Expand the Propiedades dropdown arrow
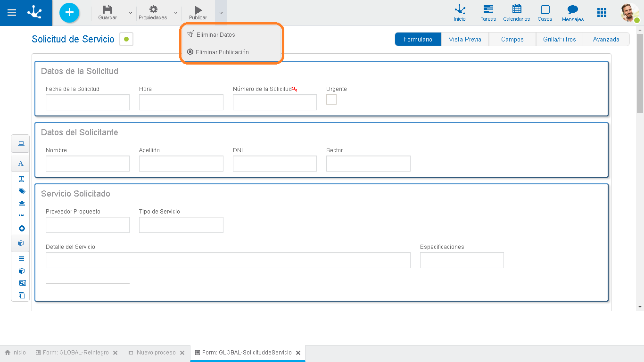644x362 pixels. click(176, 13)
